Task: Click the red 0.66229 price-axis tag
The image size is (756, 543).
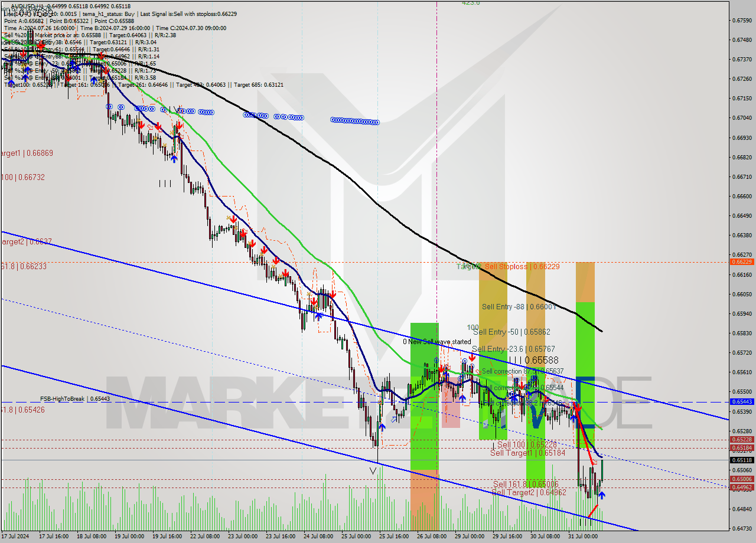Action: [741, 261]
